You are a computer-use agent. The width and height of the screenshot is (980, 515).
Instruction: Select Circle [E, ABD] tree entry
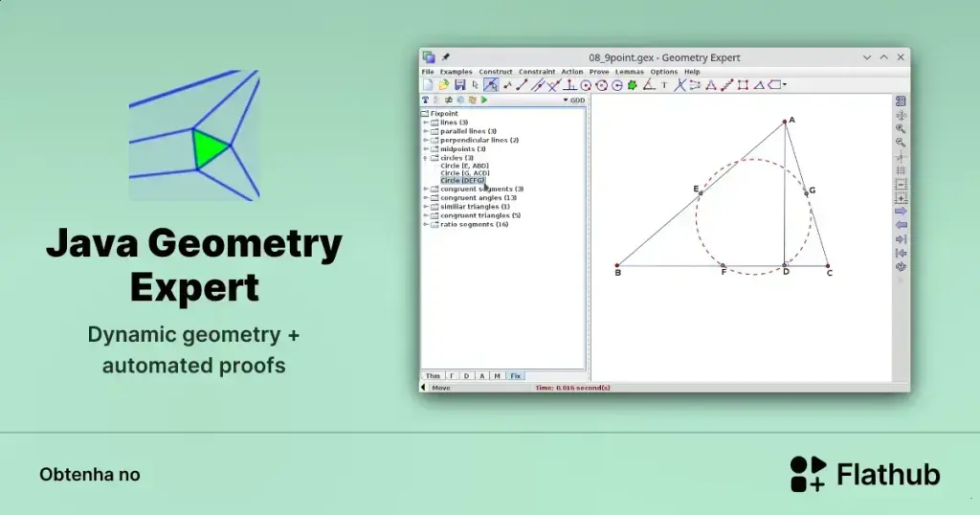coord(464,166)
